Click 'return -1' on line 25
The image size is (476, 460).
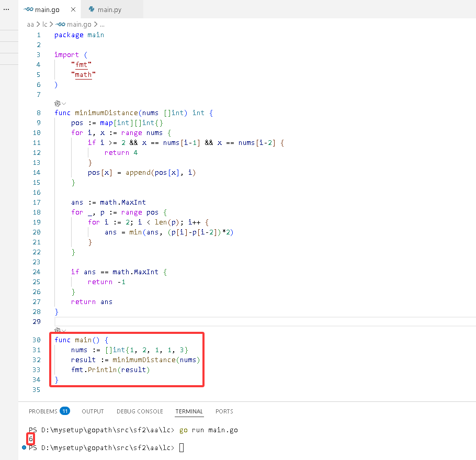[x=107, y=282]
